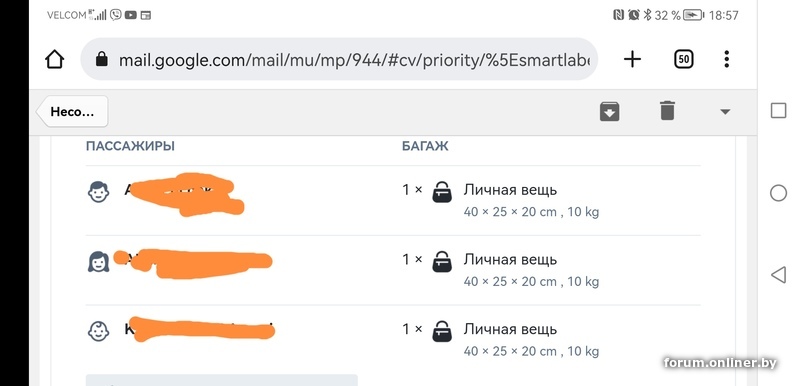Archive the email with archive icon

[609, 111]
